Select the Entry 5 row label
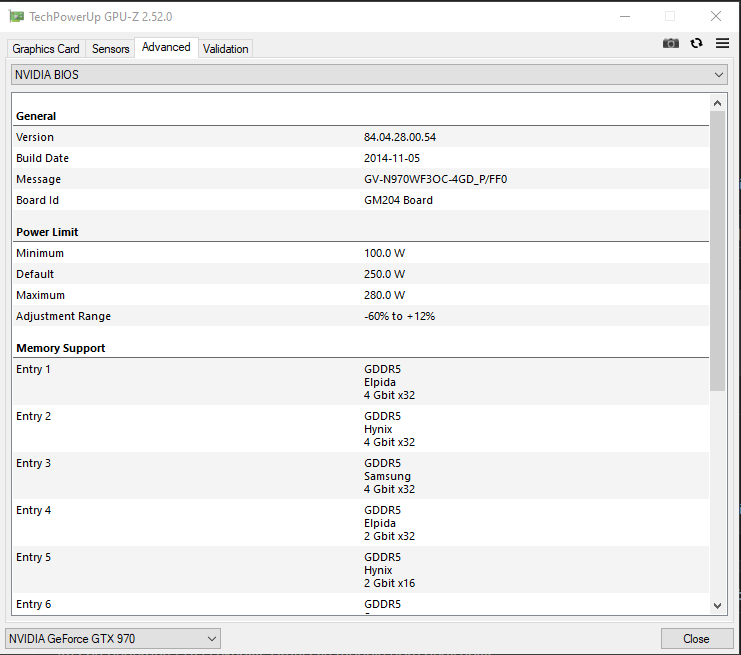The width and height of the screenshot is (741, 655). coord(33,557)
